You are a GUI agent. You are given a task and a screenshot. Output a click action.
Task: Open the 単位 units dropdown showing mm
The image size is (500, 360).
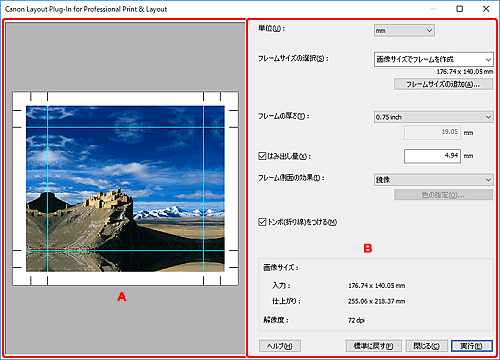click(404, 30)
